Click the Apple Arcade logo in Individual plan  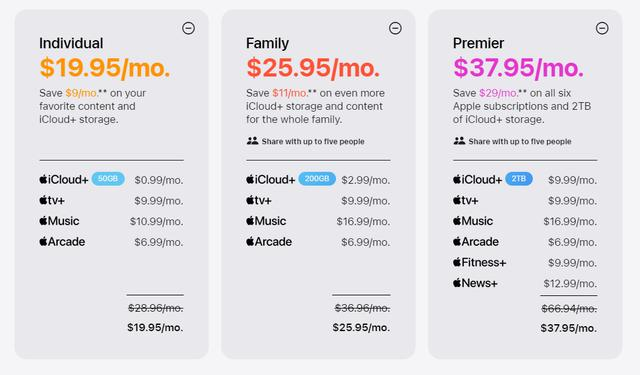pyautogui.click(x=62, y=242)
